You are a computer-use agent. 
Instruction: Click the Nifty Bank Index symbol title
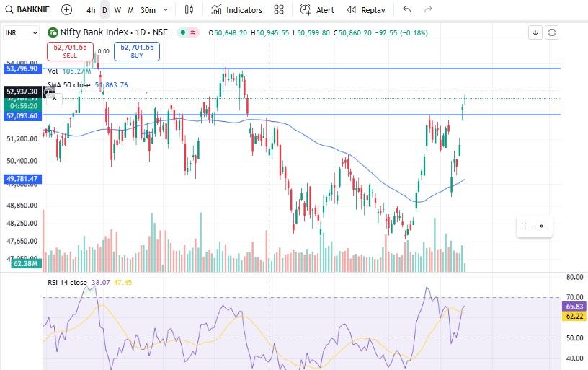(114, 32)
